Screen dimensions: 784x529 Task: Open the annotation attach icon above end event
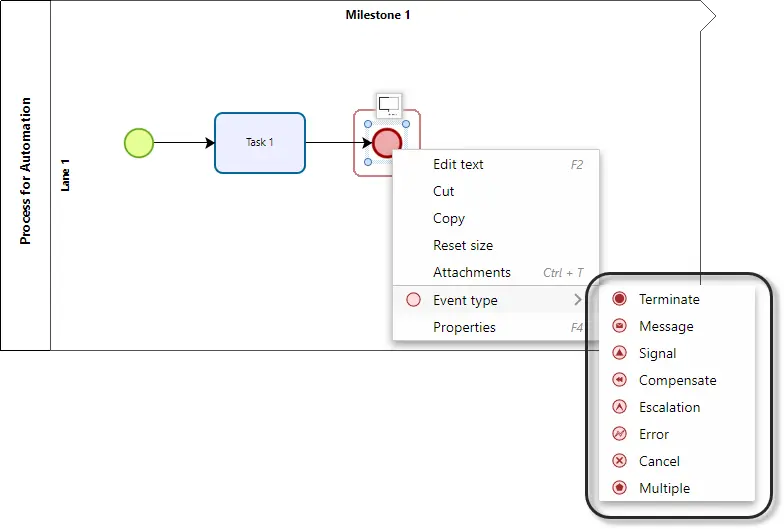(x=389, y=106)
